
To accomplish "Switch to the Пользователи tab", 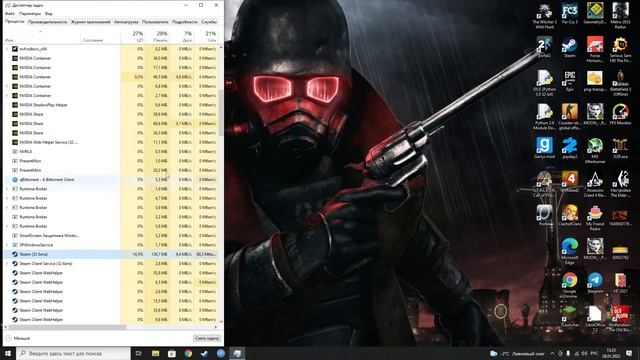I will 155,22.
